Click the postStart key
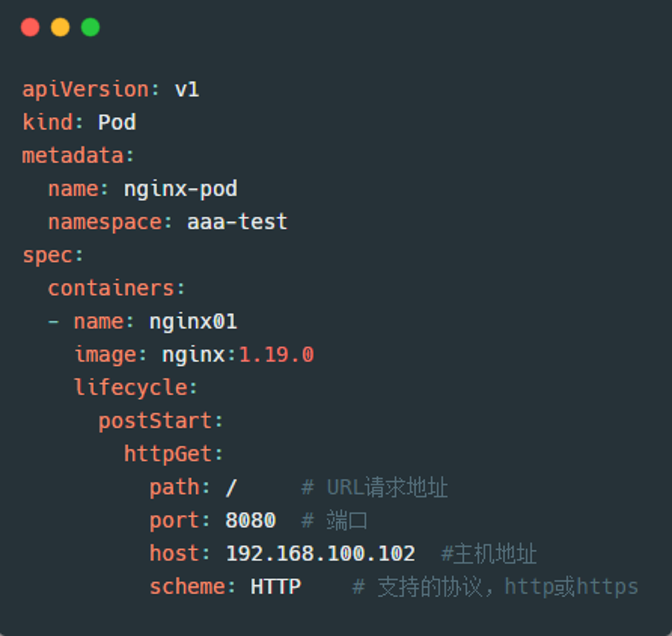This screenshot has width=672, height=636. (x=156, y=422)
